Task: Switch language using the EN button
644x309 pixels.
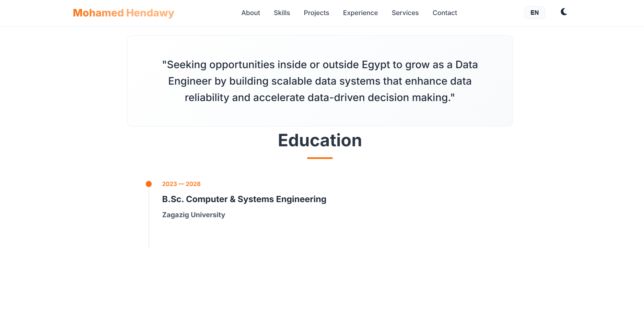Action: [534, 13]
